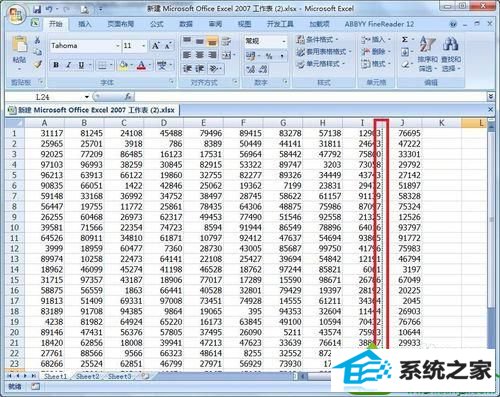
Task: Click the Conditional Formatting button
Action: (x=317, y=40)
